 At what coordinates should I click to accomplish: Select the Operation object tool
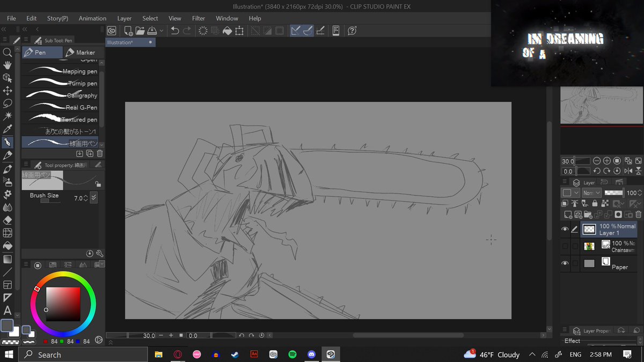click(8, 78)
